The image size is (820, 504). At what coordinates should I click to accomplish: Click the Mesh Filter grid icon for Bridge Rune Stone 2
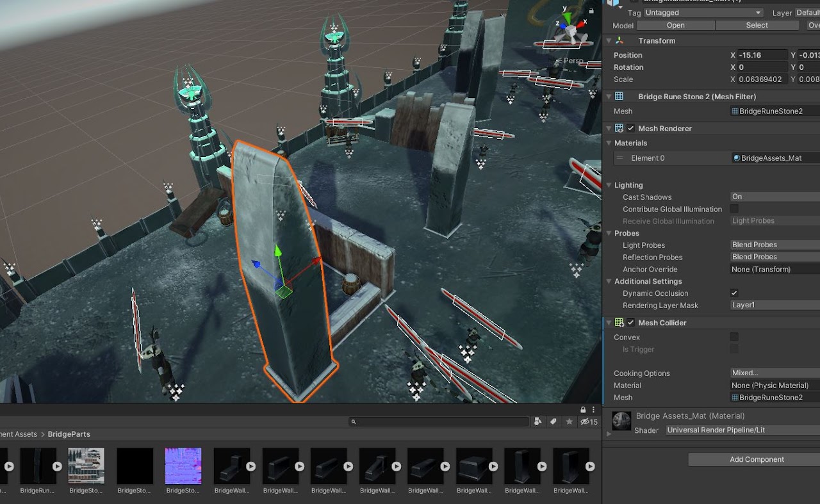coord(619,96)
